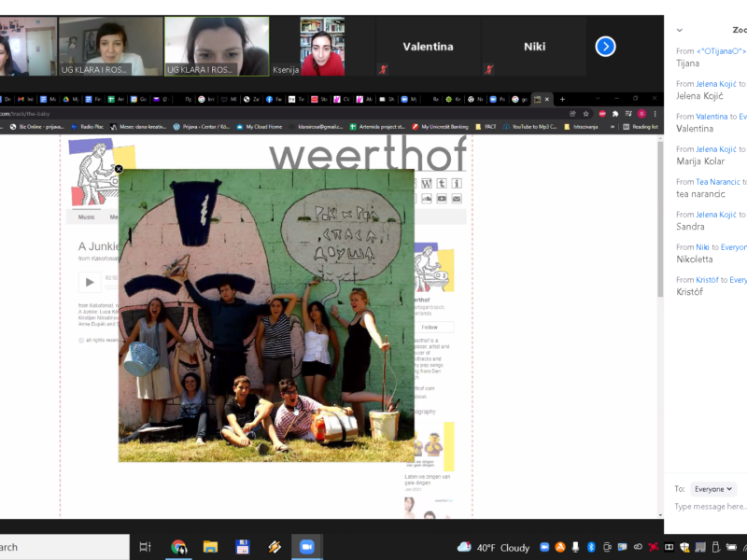Click the browser address bar URL
Image resolution: width=747 pixels, height=560 pixels.
point(25,114)
